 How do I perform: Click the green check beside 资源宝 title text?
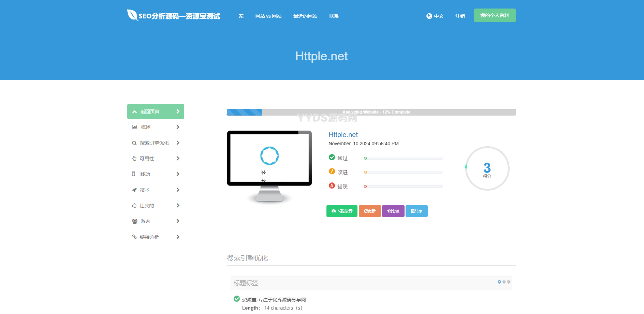[x=237, y=299]
